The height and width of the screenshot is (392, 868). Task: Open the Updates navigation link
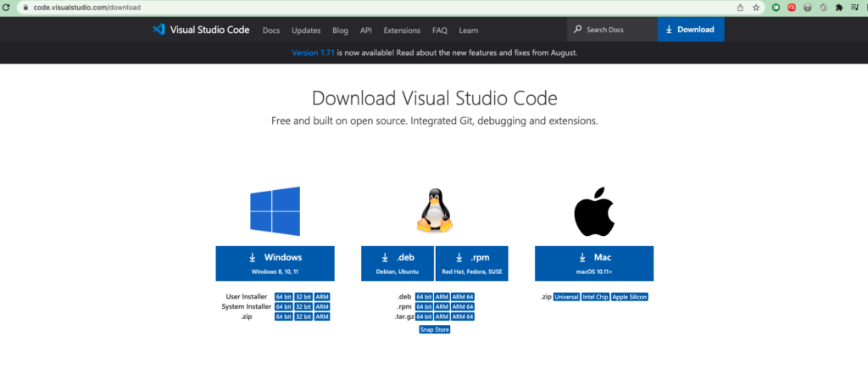(306, 31)
